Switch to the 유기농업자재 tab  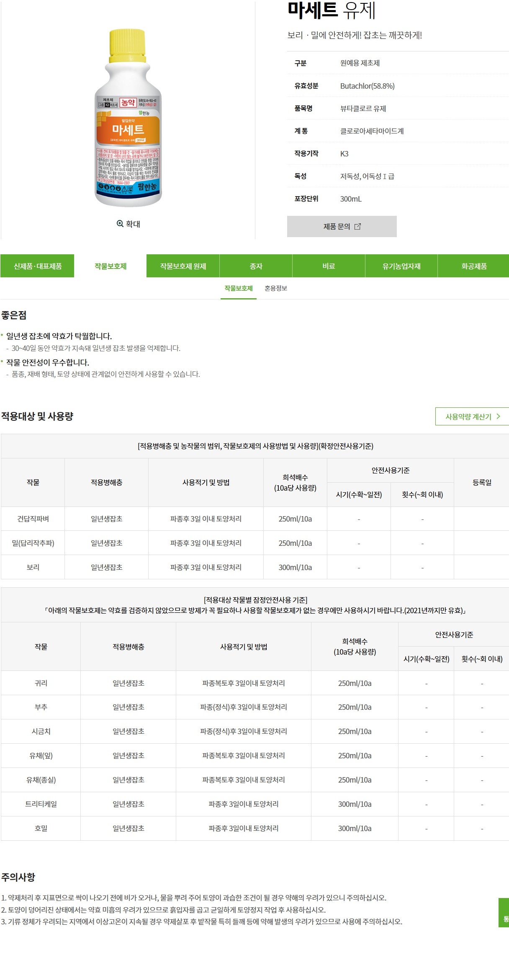(401, 266)
